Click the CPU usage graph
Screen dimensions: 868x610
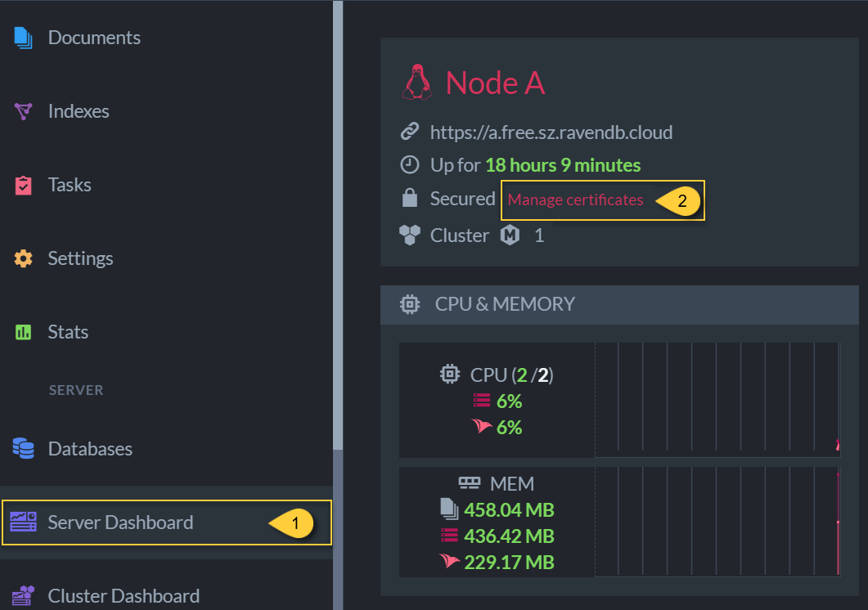click(717, 400)
